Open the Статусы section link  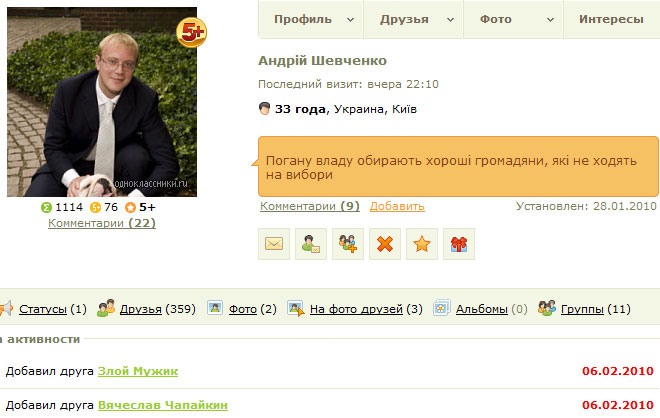point(43,309)
